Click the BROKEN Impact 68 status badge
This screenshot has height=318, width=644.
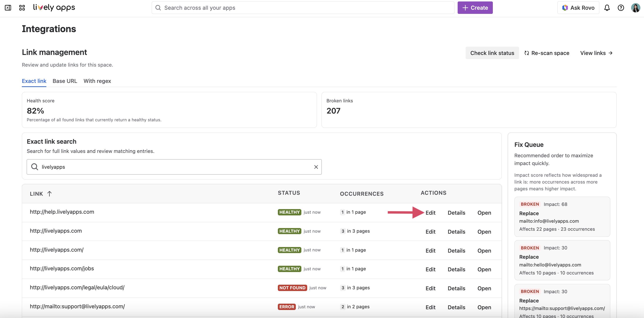529,204
